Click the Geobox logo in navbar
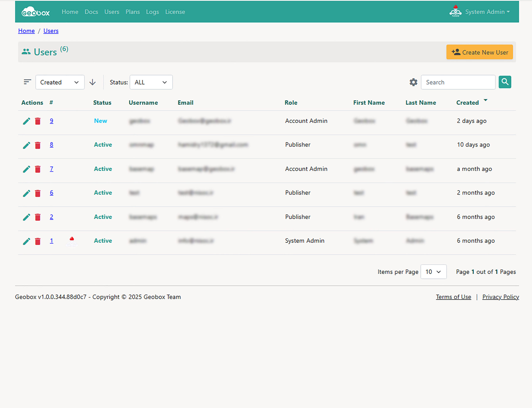The width and height of the screenshot is (532, 408). 36,12
